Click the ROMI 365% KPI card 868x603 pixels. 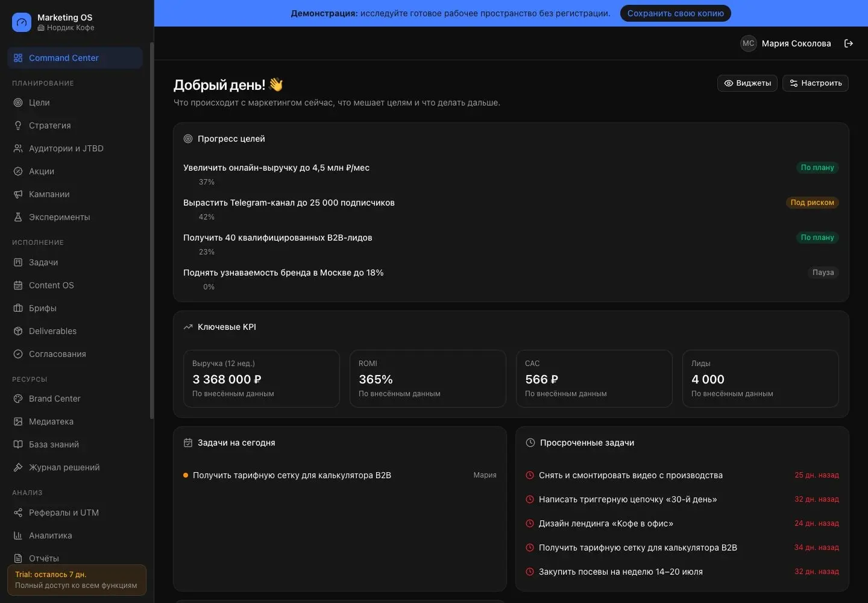tap(428, 379)
